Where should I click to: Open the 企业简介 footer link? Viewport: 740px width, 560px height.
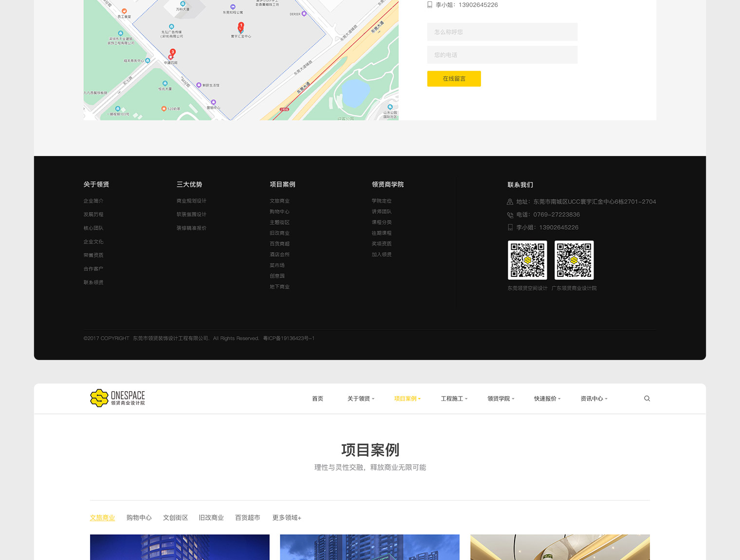click(93, 201)
